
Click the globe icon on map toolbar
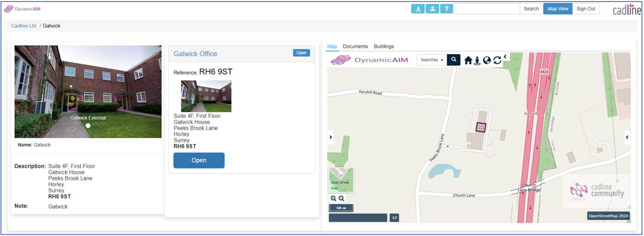click(487, 60)
